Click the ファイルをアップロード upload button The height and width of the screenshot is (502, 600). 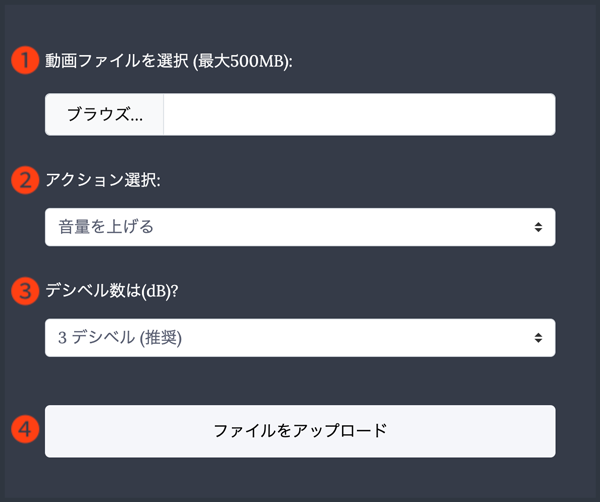point(300,431)
